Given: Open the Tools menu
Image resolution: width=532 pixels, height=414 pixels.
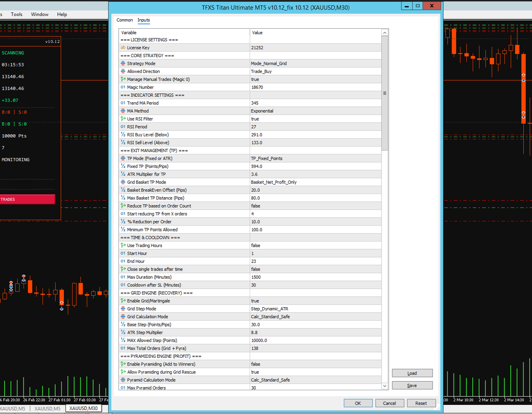Looking at the screenshot, I should [x=16, y=14].
